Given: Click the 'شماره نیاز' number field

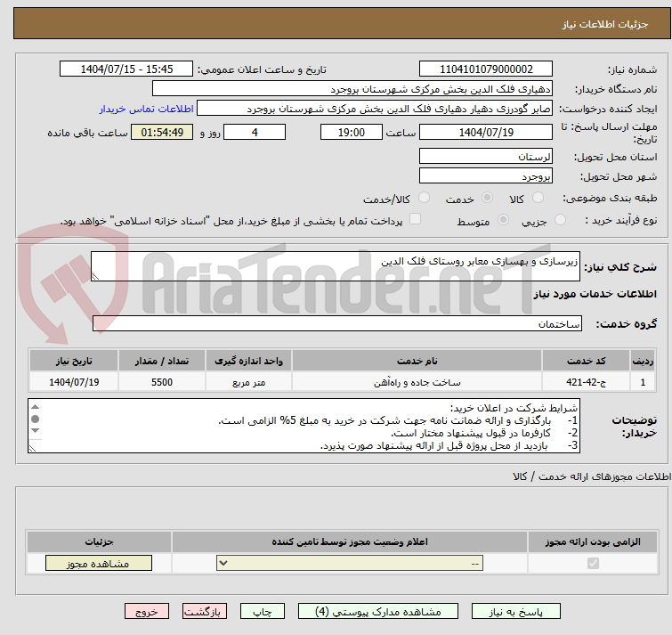Looking at the screenshot, I should (x=486, y=69).
